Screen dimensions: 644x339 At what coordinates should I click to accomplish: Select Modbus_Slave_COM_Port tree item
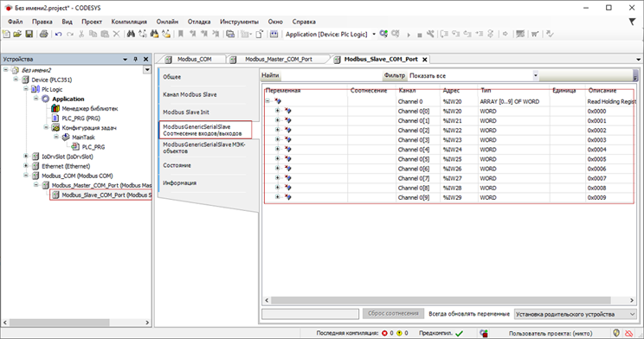click(x=102, y=195)
